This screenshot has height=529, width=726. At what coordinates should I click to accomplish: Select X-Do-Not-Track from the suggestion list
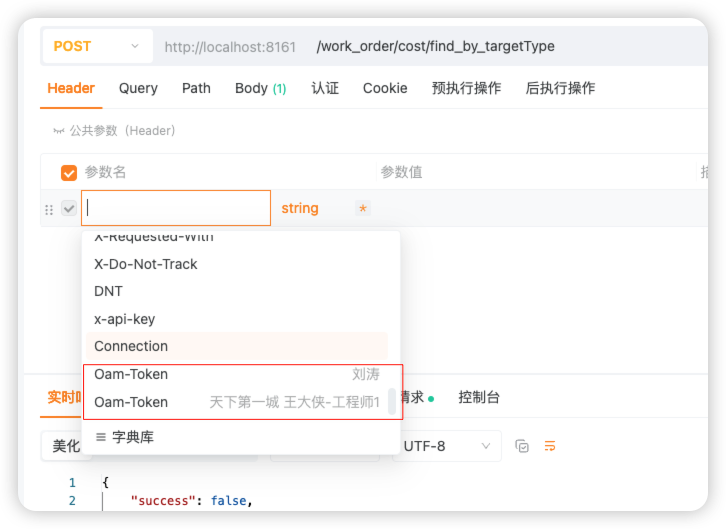click(236, 264)
